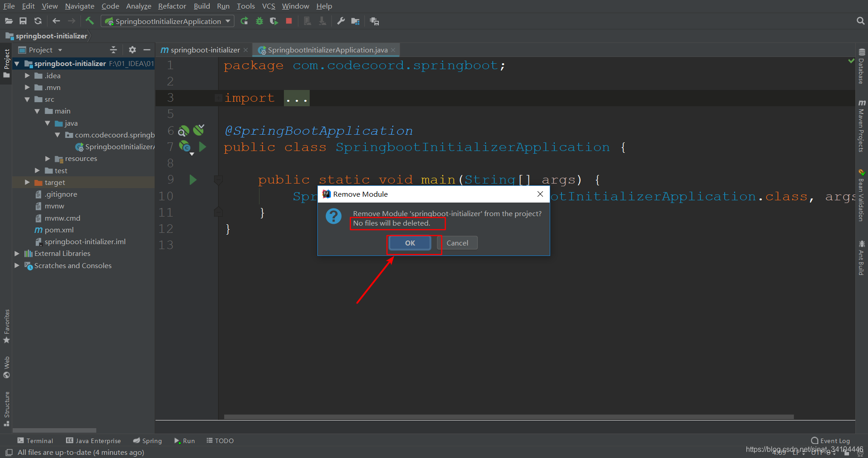The image size is (868, 458).
Task: Expand the resources folder
Action: click(x=47, y=159)
